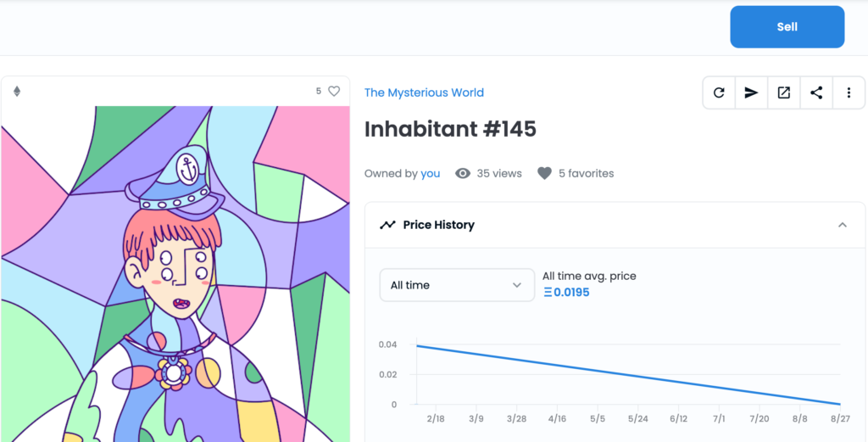Click the share icon

pos(816,93)
